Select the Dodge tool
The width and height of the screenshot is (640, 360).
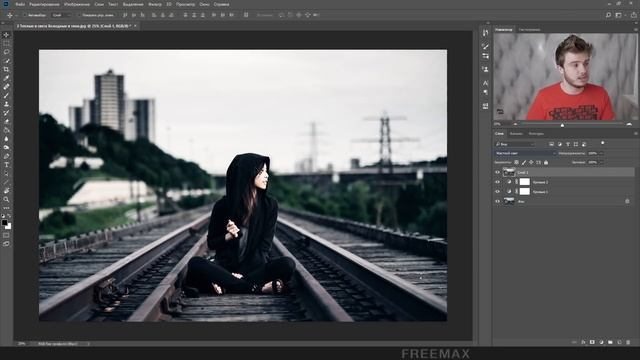coord(6,147)
